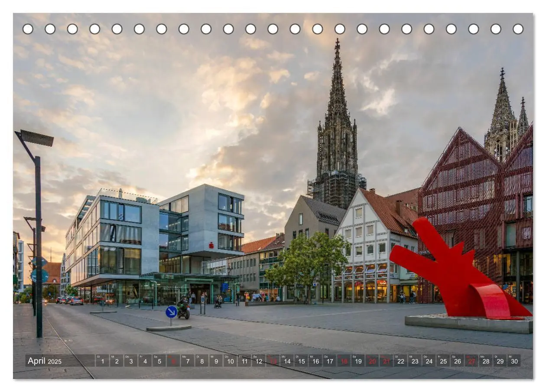Image resolution: width=546 pixels, height=392 pixels.
Task: Select day 1 in the calendar strip
Action: 103,361
